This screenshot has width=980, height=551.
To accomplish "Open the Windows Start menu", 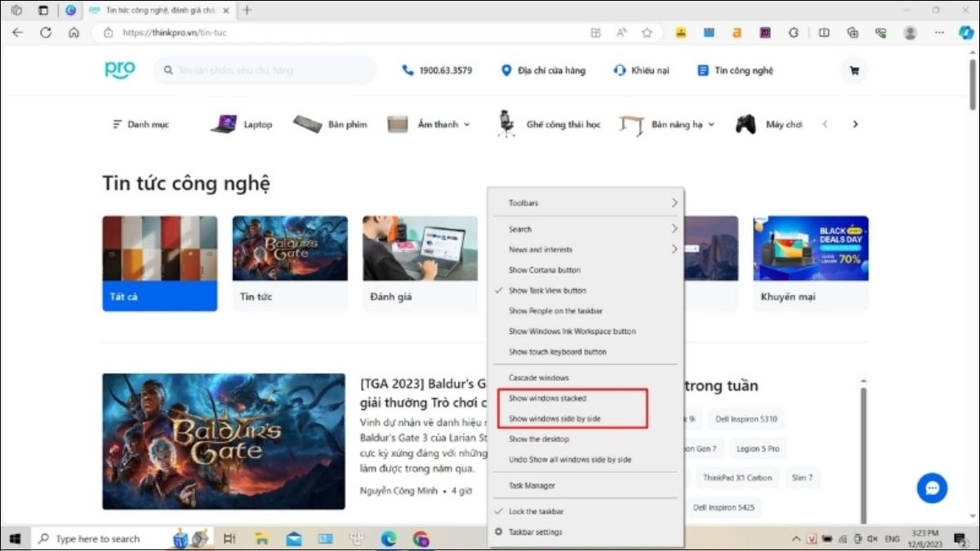I will coord(15,539).
